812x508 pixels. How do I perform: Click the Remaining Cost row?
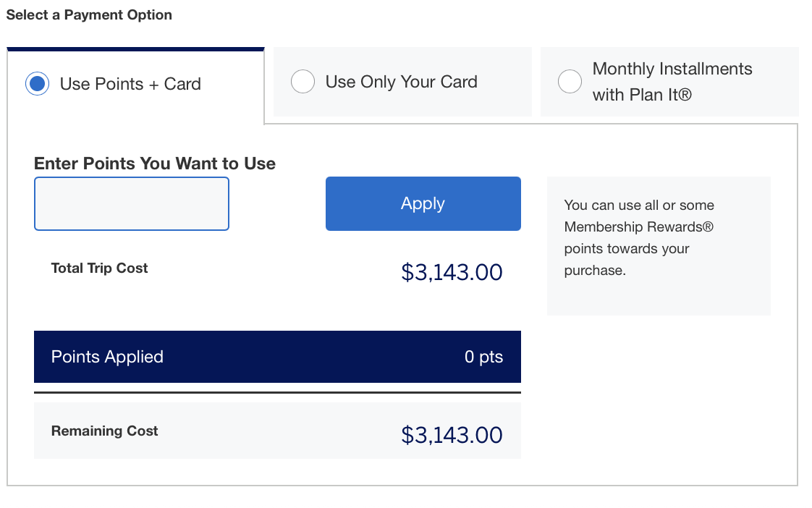277,431
